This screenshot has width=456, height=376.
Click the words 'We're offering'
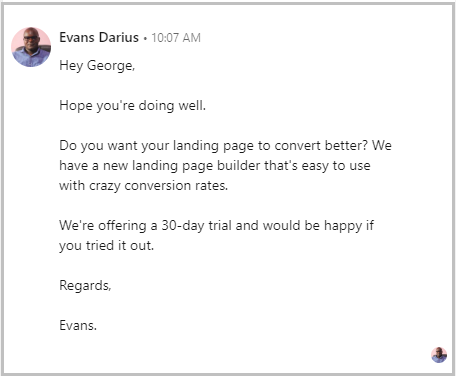[x=103, y=226]
